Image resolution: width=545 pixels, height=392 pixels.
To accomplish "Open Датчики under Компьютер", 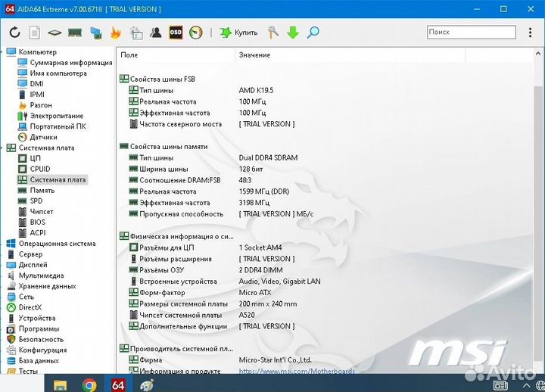I will point(43,137).
